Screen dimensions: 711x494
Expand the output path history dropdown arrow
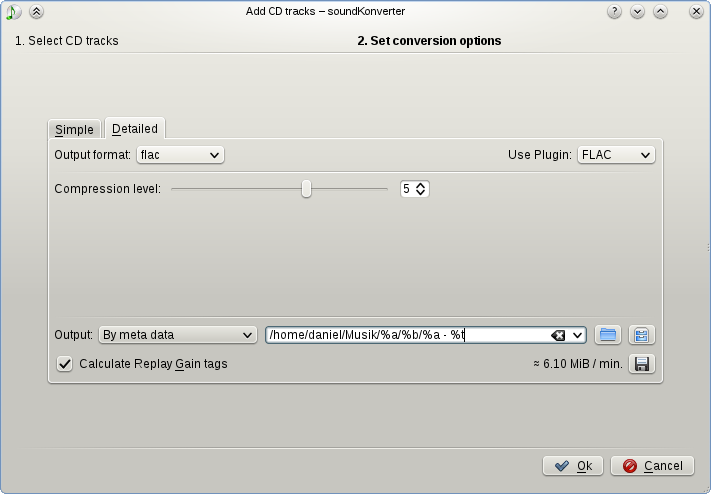coord(577,335)
